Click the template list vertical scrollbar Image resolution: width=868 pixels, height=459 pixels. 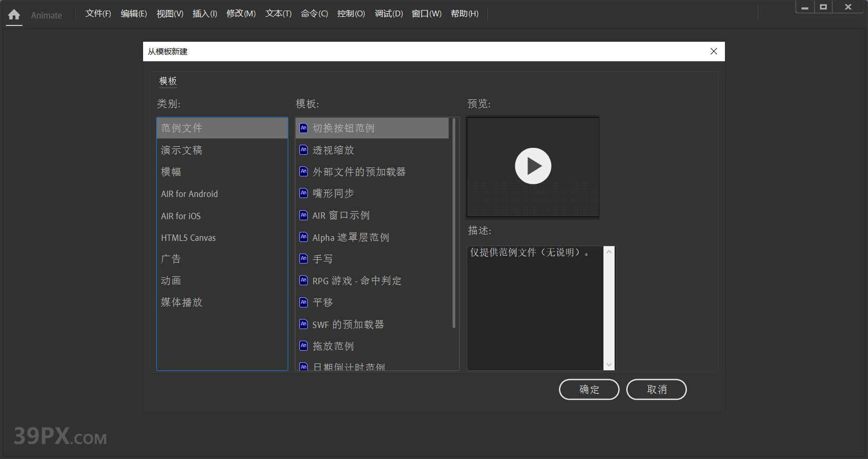(x=454, y=222)
